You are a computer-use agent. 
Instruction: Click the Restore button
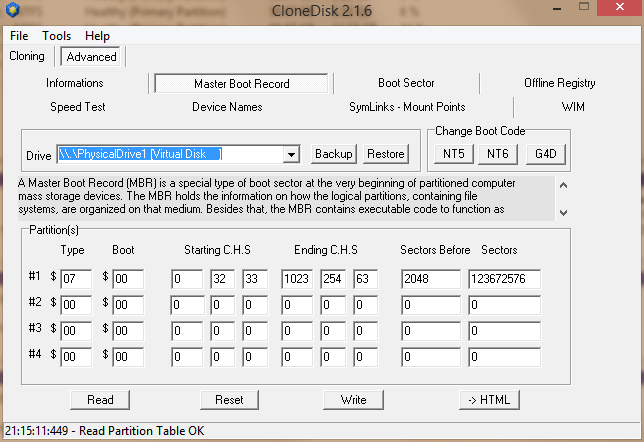coord(386,154)
